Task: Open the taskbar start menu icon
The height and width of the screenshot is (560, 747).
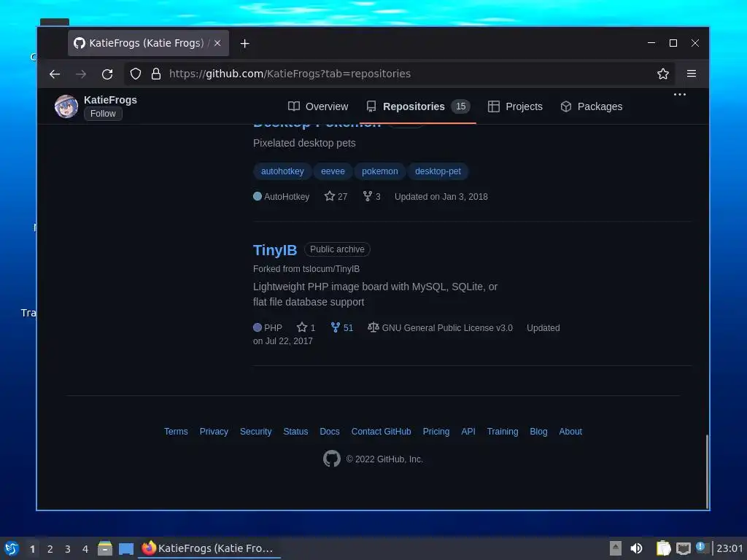Action: 12,548
